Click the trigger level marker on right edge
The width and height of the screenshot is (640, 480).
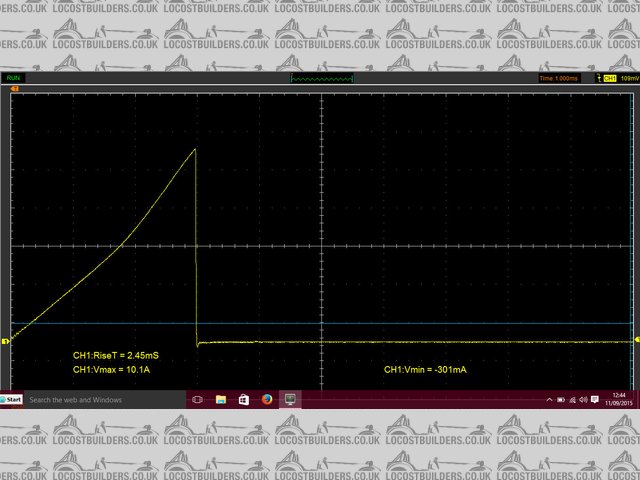point(635,341)
